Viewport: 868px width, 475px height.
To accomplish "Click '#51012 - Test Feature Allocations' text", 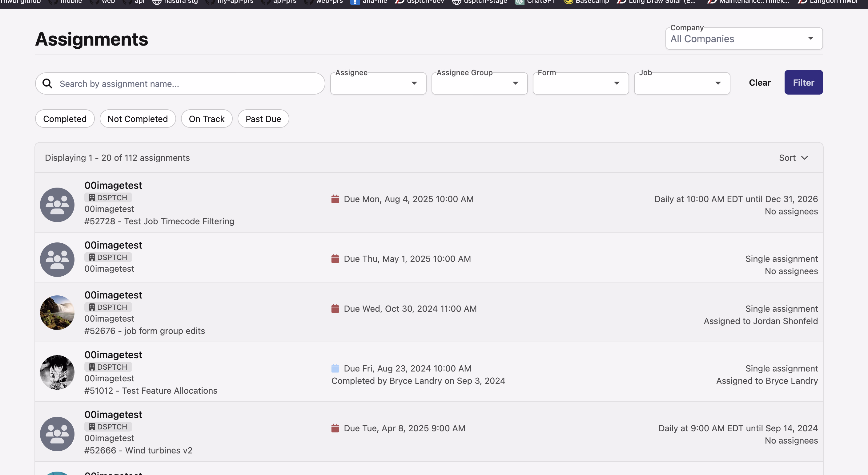I will point(151,390).
